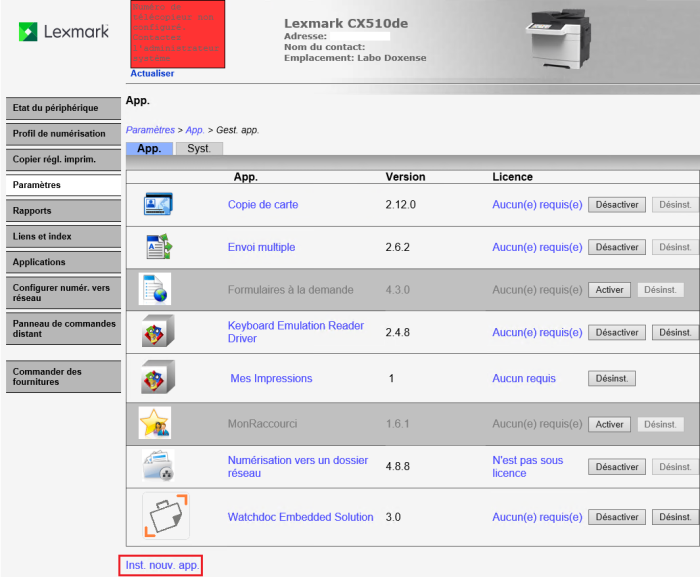This screenshot has width=700, height=577.
Task: Click the MonRaccourci star icon
Action: point(155,424)
